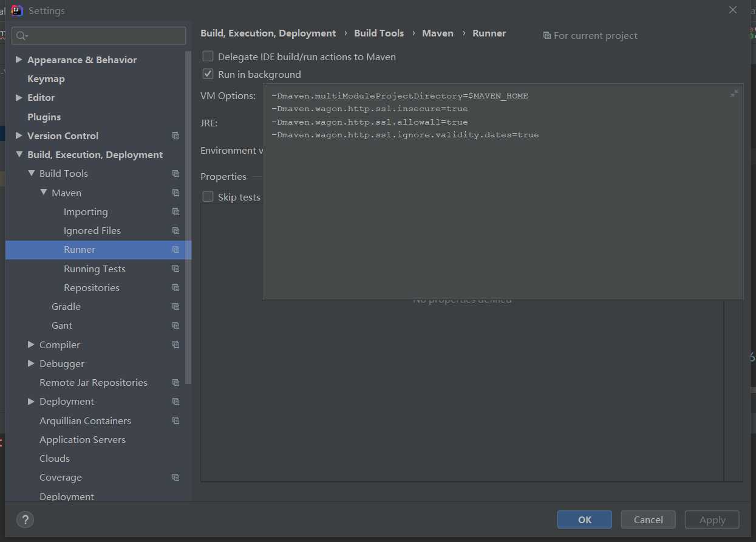756x542 pixels.
Task: Open Remote Jar Repositories settings
Action: (94, 382)
